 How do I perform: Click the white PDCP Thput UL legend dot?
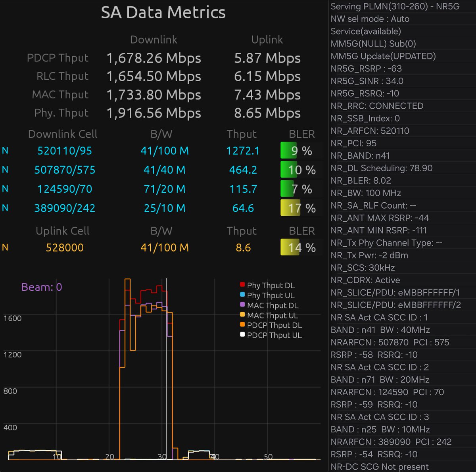click(242, 335)
